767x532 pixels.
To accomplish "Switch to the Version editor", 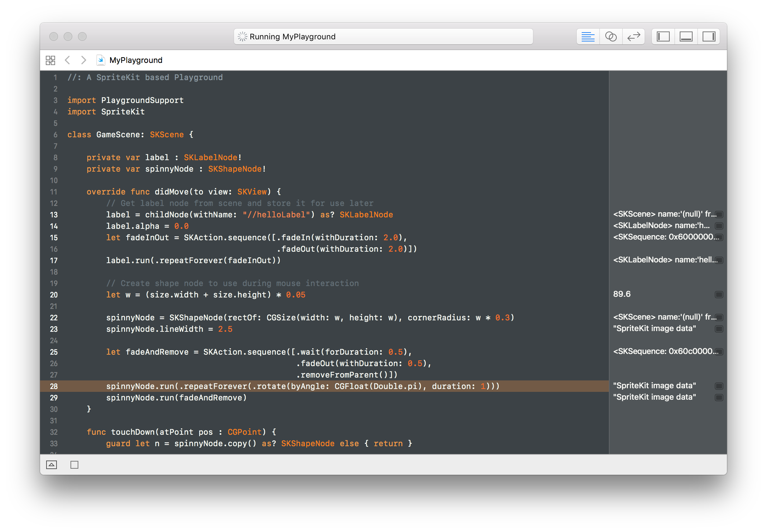I will pos(634,36).
